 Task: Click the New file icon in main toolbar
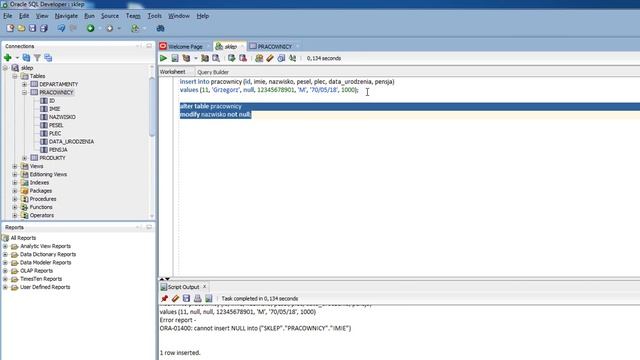coord(10,28)
